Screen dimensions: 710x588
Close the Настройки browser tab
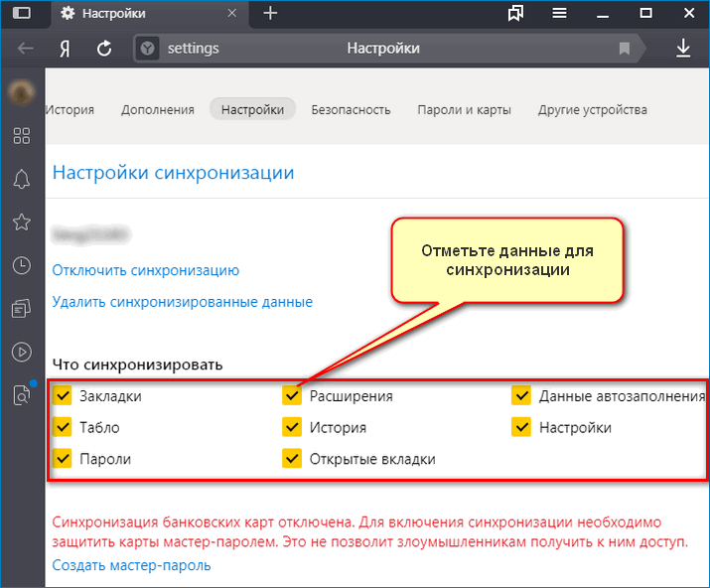[x=231, y=13]
